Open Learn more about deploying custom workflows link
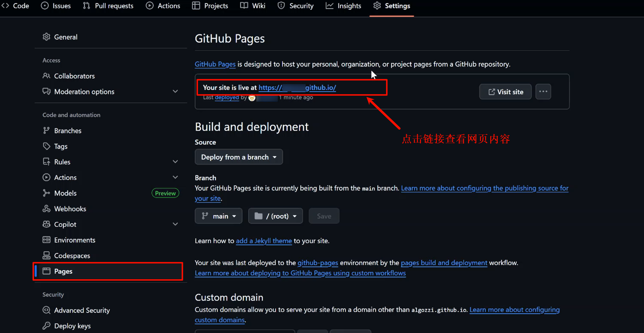This screenshot has height=333, width=644. (300, 273)
